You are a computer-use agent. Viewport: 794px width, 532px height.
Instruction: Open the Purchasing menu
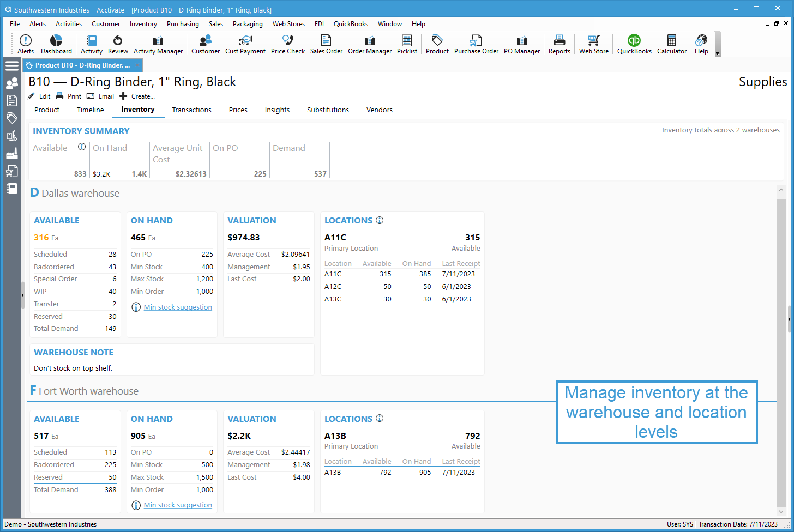click(183, 23)
